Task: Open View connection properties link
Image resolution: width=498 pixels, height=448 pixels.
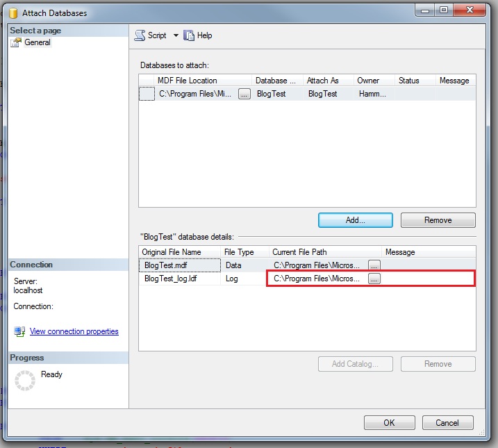Action: [x=74, y=332]
